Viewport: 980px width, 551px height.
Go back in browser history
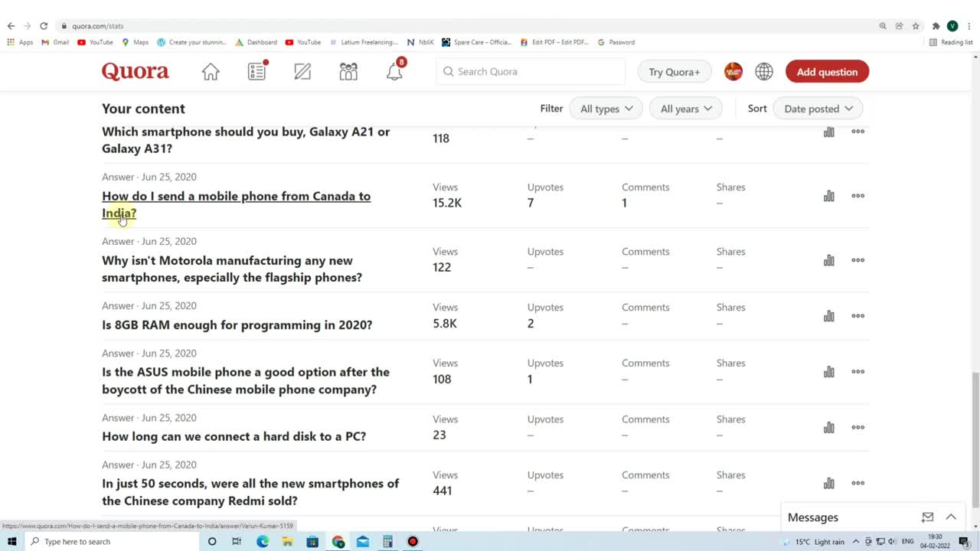11,25
